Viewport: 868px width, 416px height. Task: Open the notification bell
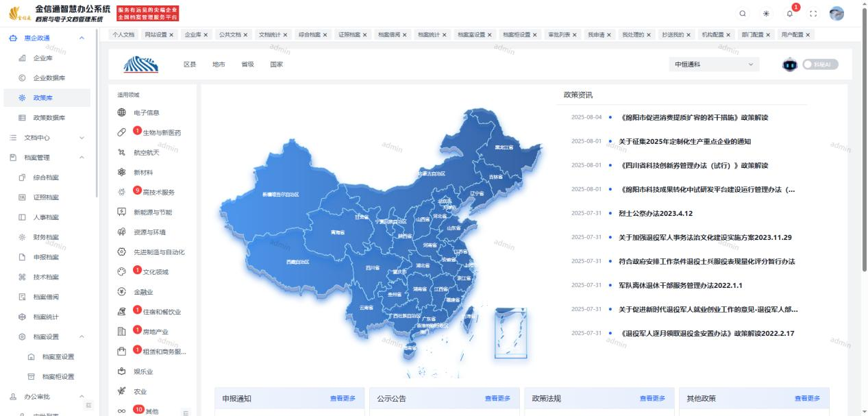point(790,14)
